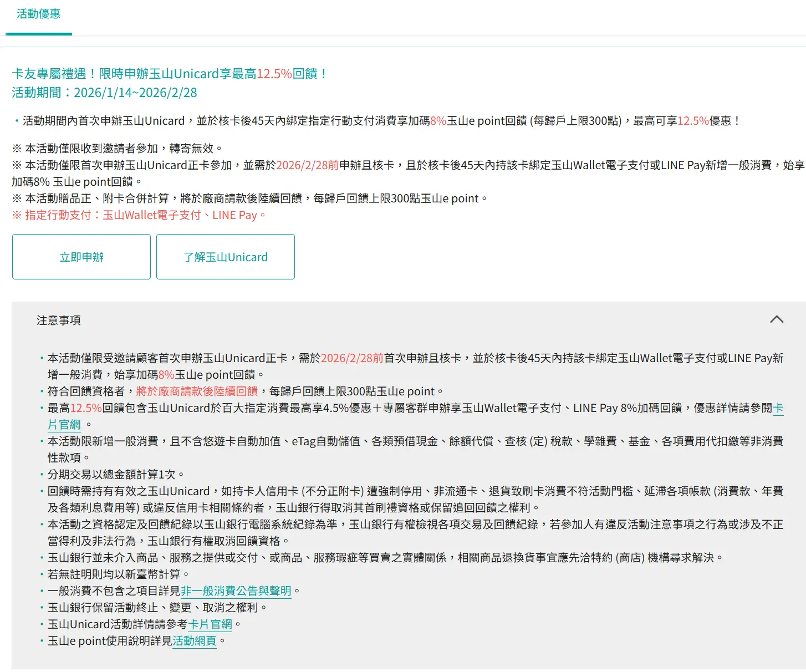Switch to the 活動優惠 tab
The height and width of the screenshot is (672, 806).
(x=38, y=14)
